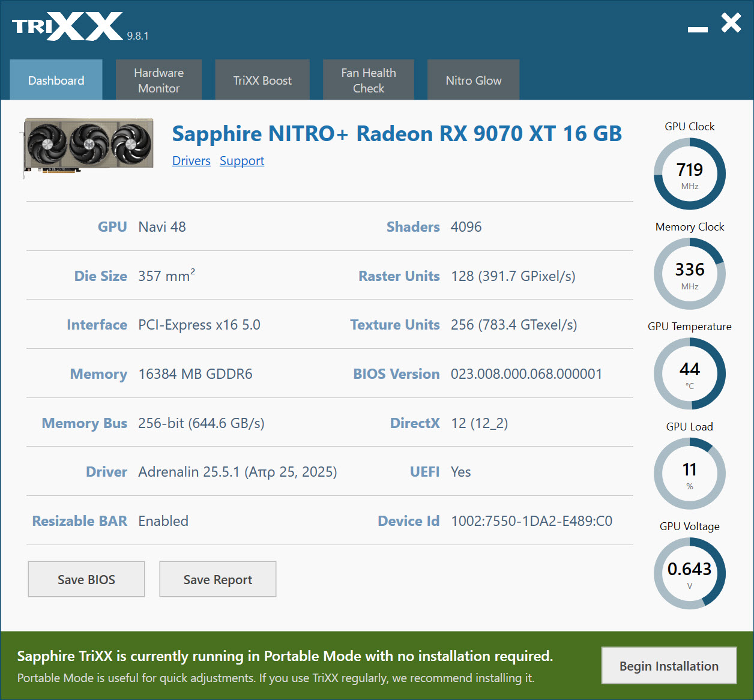Click the Save BIOS button

tap(86, 579)
